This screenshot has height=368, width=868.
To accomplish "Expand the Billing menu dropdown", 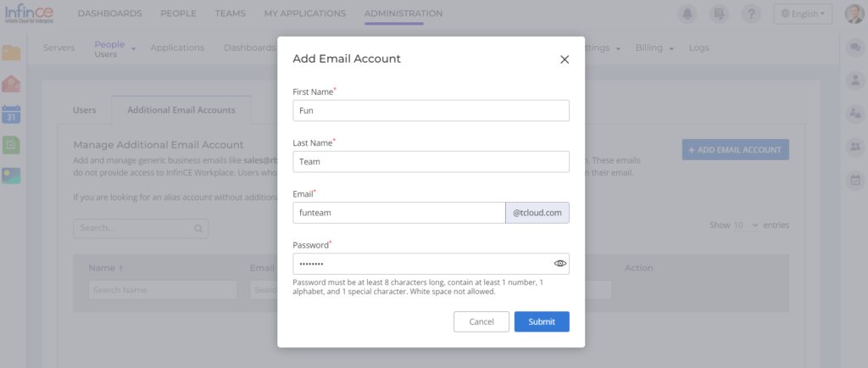I will 654,47.
